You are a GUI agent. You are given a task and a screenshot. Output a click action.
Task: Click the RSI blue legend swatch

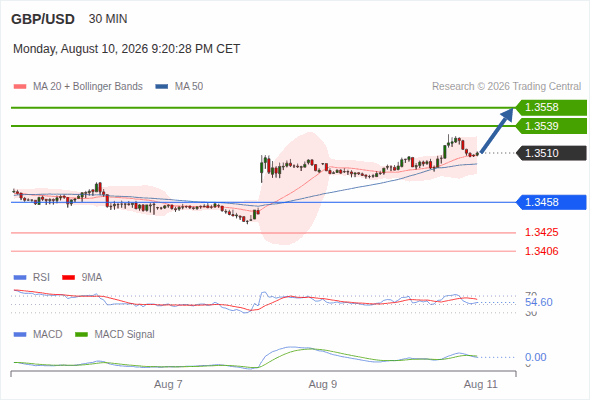[20, 278]
